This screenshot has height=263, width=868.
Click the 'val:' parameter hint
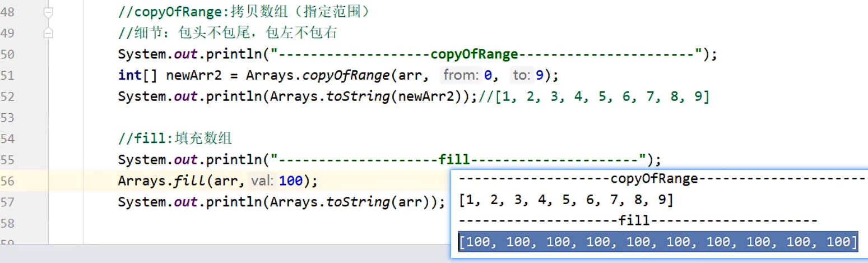pyautogui.click(x=262, y=181)
